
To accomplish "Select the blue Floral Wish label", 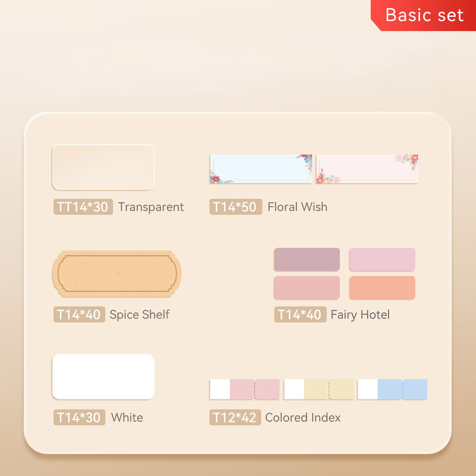I will click(x=261, y=169).
